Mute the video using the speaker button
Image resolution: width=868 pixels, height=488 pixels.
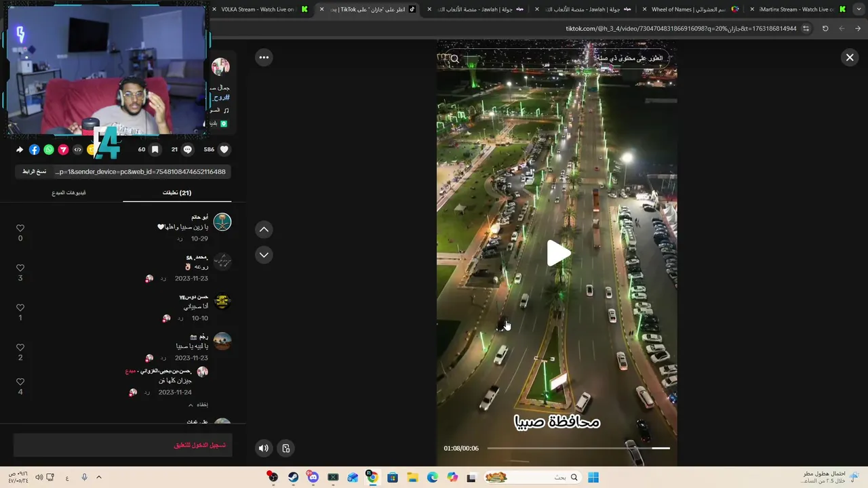264,448
